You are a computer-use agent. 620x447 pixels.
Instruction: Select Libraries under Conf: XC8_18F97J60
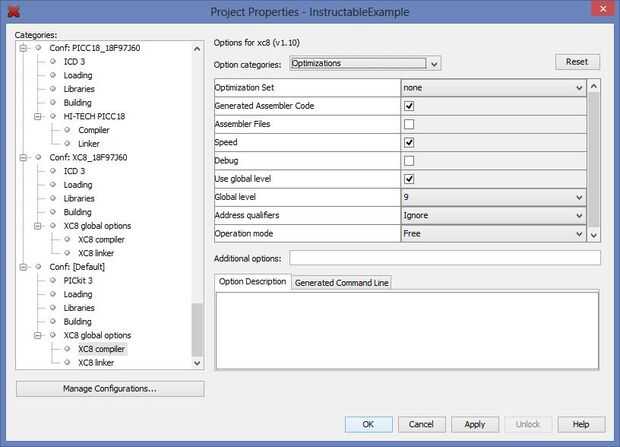coord(78,198)
